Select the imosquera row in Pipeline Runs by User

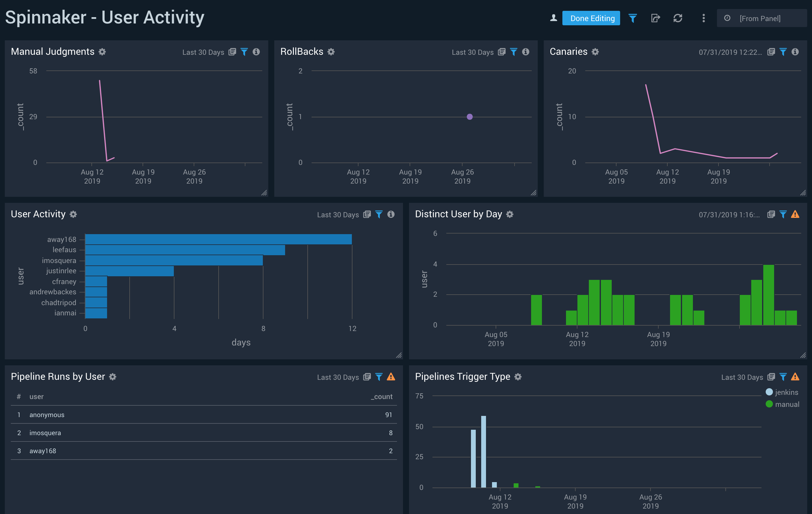point(202,433)
